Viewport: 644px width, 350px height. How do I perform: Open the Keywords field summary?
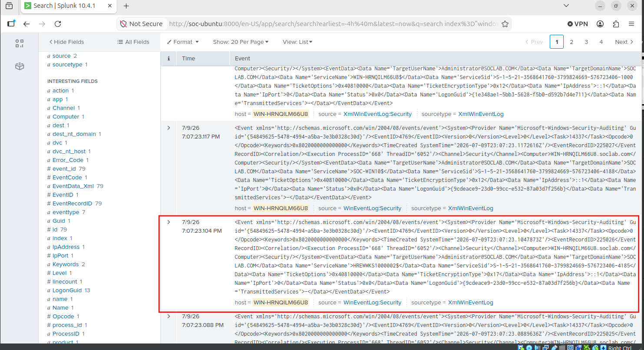coord(66,264)
